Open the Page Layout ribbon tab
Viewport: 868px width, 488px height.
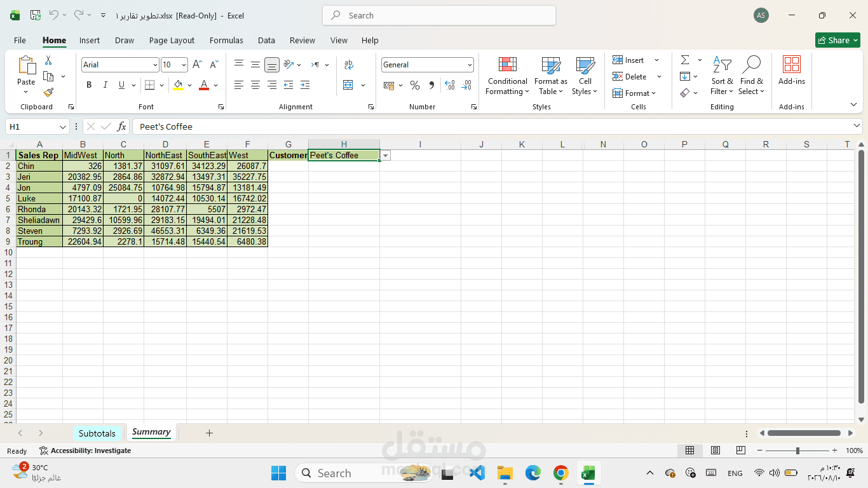(x=172, y=40)
